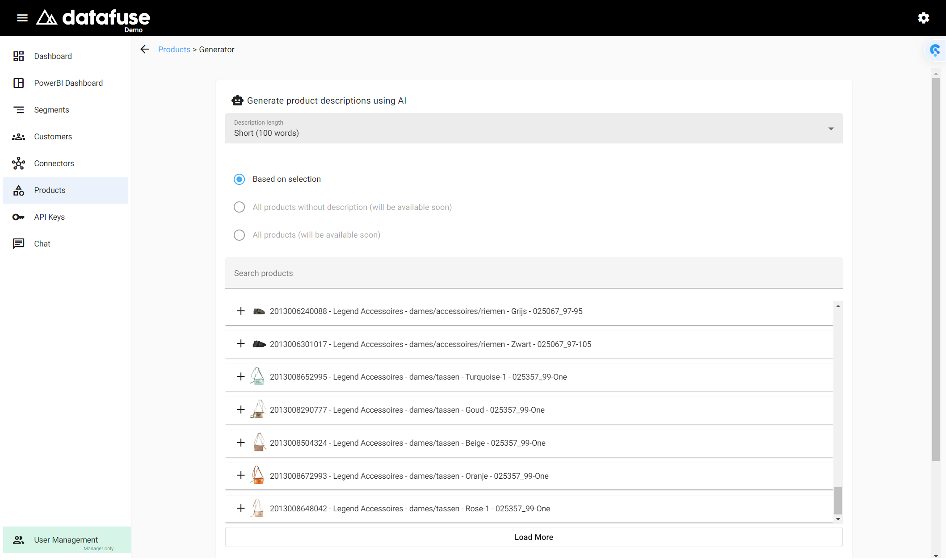Click the Oranje bag thumbnail image
Viewport: 946px width, 560px height.
point(258,475)
